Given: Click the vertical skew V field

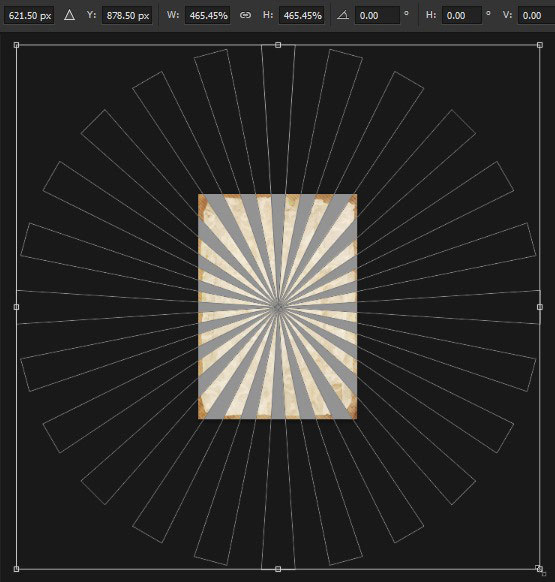Looking at the screenshot, I should (536, 16).
